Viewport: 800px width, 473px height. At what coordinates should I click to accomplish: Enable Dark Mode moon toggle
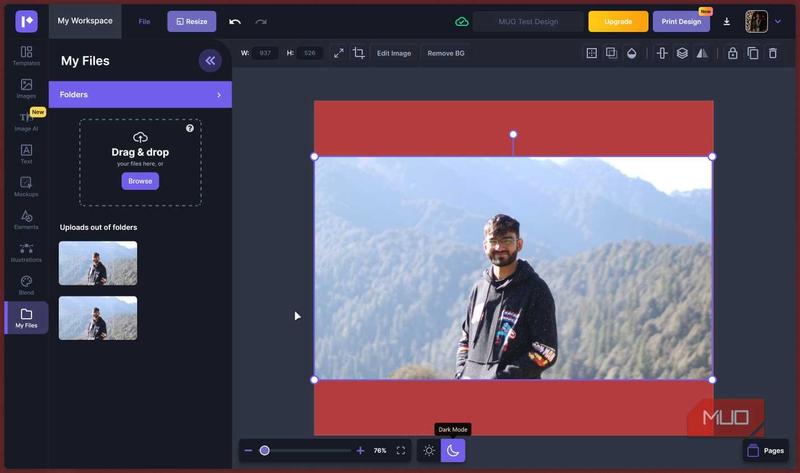(453, 451)
